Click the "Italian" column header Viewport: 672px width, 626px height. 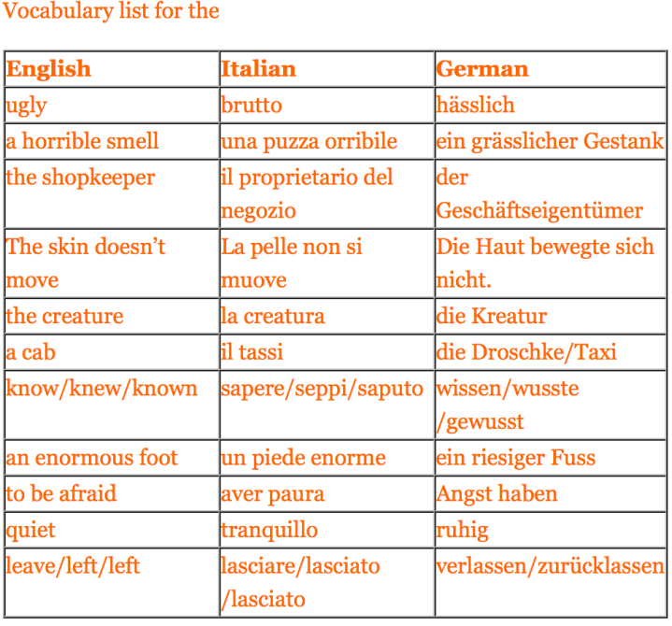tap(259, 69)
